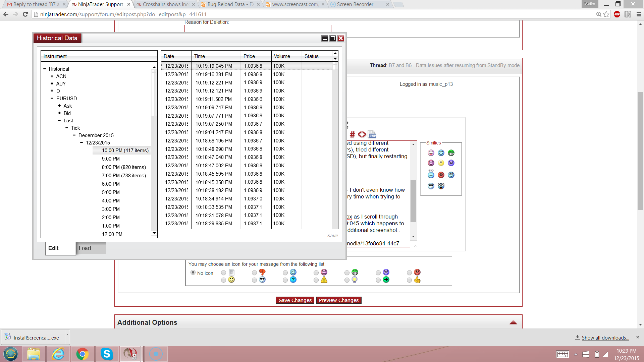Select 8:00 PM (820 items) tree entry
This screenshot has height=362, width=644.
click(x=123, y=167)
